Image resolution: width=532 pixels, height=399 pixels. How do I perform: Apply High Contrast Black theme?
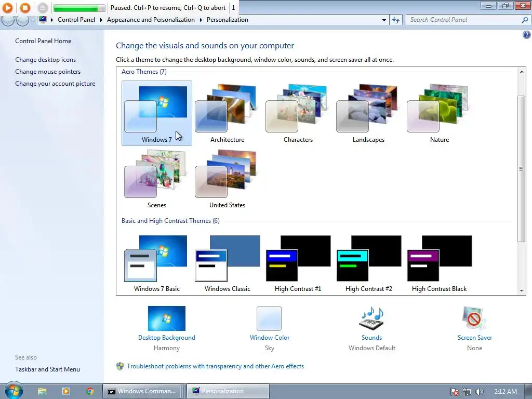(440, 263)
